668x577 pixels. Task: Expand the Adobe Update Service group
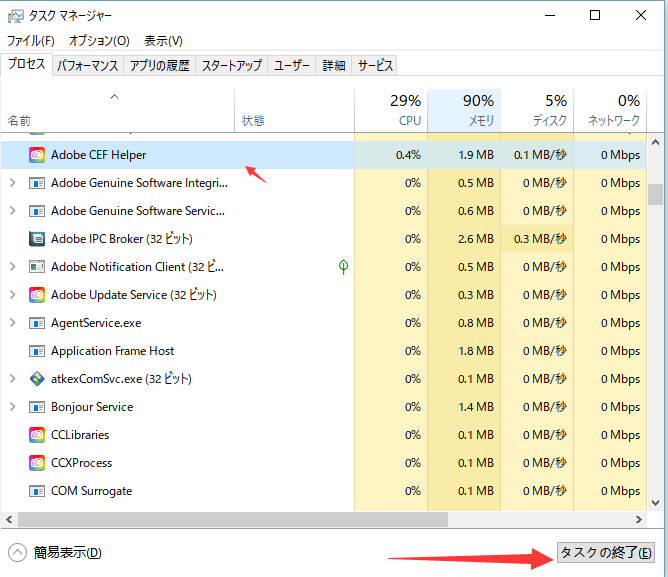tap(13, 294)
